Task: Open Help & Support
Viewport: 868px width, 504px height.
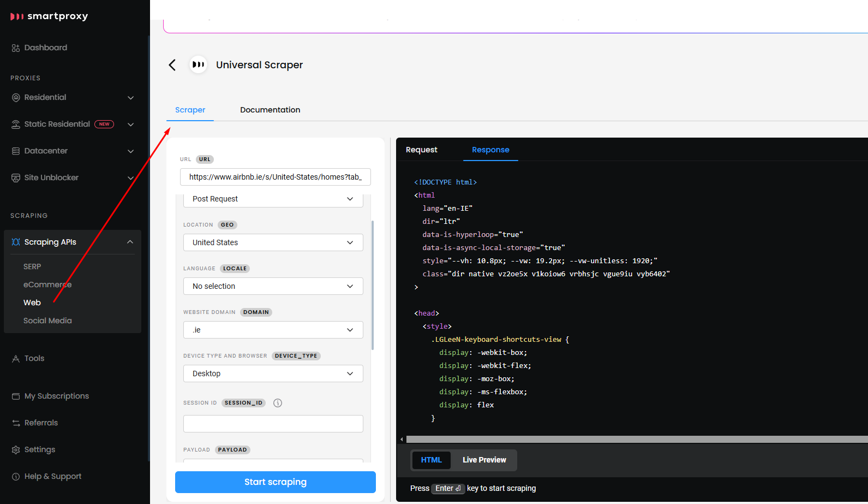Action: 53,477
